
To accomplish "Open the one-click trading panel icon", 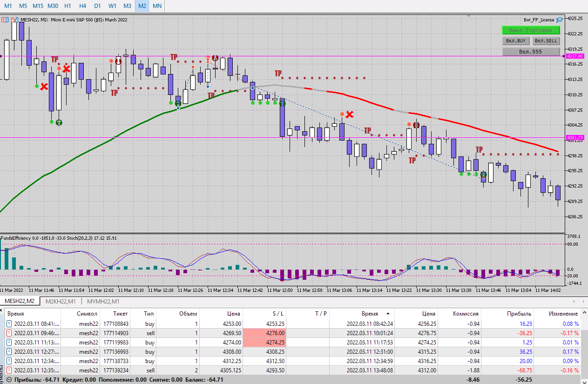I will click(5, 20).
